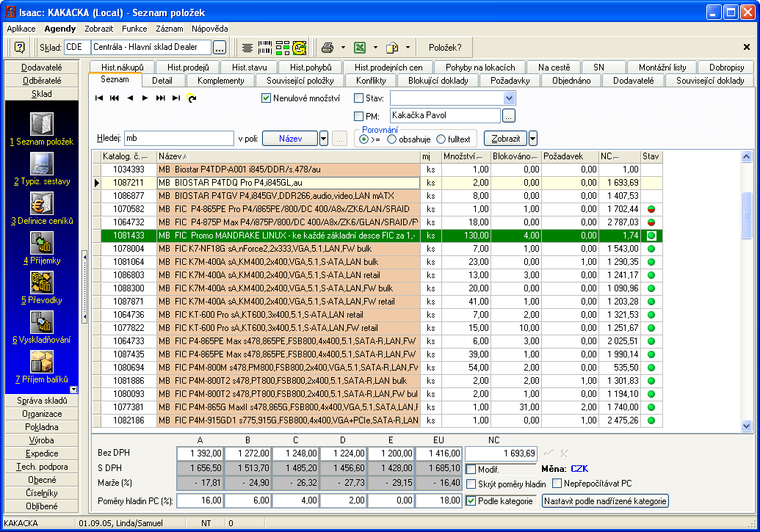The width and height of the screenshot is (760, 532).
Task: Click the refresh arrow next to navigation
Action: point(192,98)
